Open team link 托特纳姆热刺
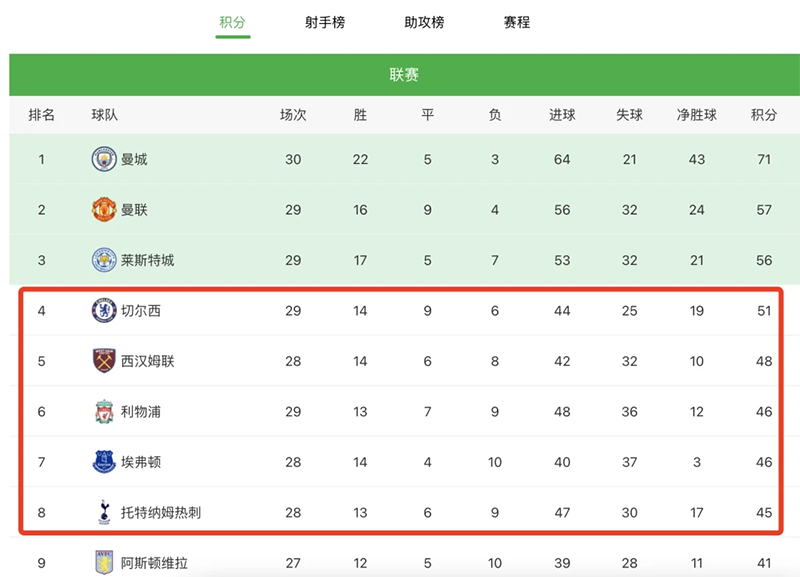The width and height of the screenshot is (800, 577). 161,513
